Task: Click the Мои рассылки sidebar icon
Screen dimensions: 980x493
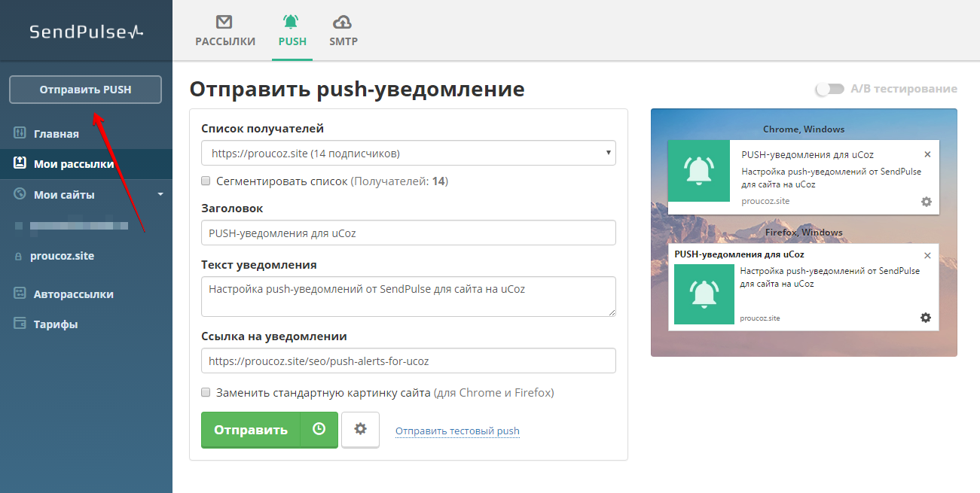Action: [20, 164]
